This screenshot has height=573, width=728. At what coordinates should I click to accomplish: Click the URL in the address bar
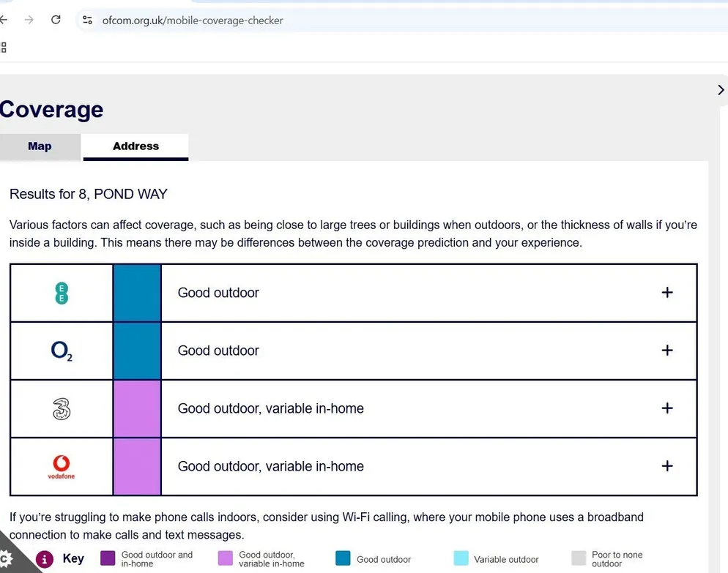pyautogui.click(x=193, y=20)
